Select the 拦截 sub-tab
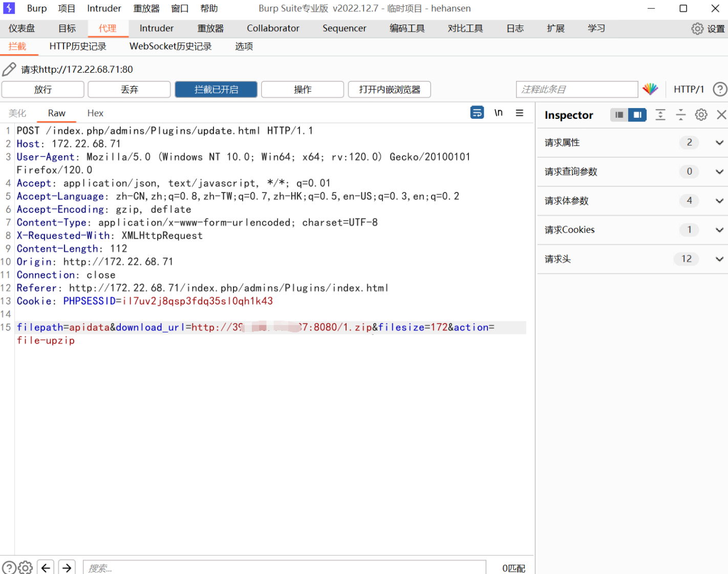Screen dimensions: 728x574 point(17,46)
